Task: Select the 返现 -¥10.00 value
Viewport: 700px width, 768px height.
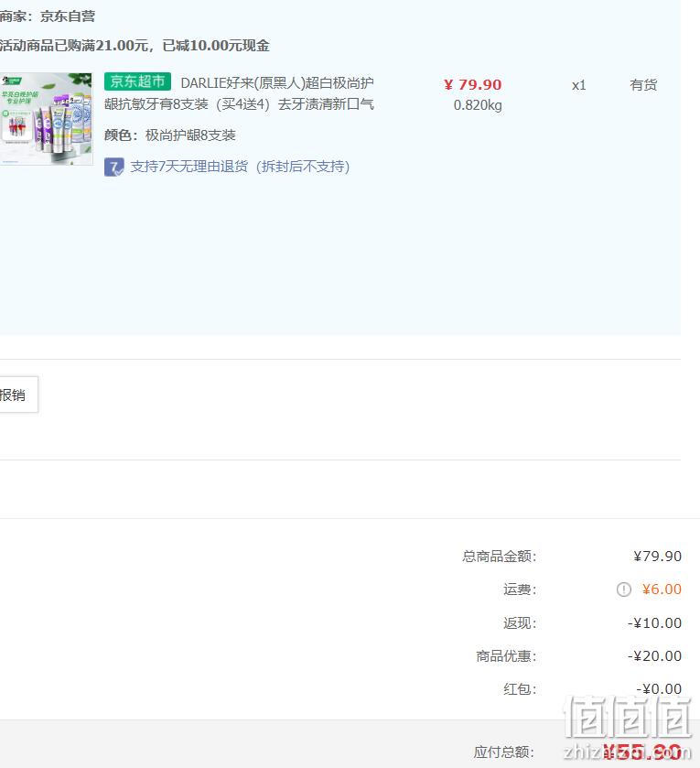Action: (654, 623)
